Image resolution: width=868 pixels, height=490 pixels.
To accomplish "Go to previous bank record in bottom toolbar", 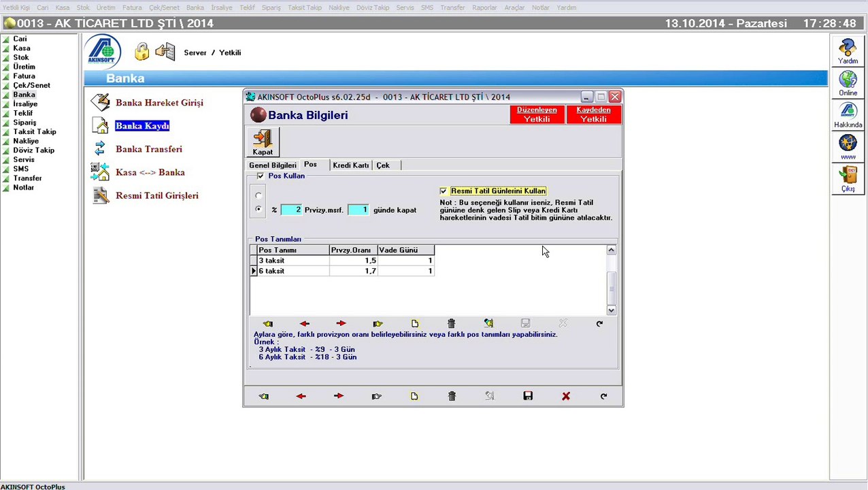I will (301, 396).
